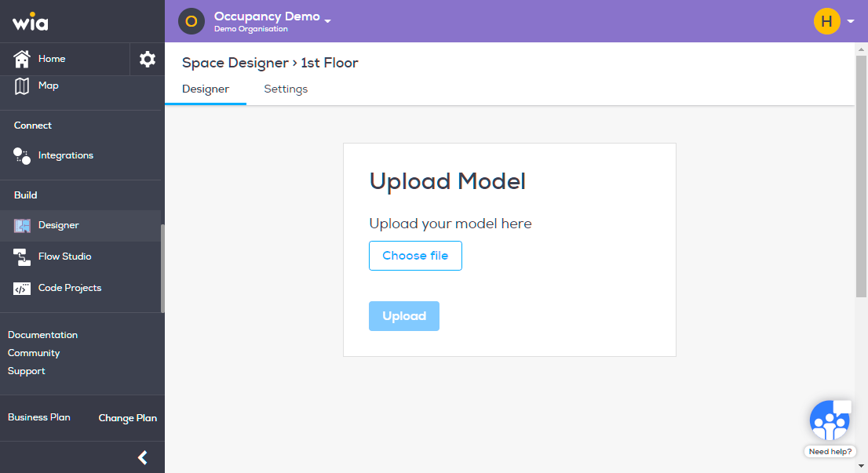This screenshot has width=868, height=473.
Task: Click Demo Organisation subtitle text
Action: coord(251,29)
